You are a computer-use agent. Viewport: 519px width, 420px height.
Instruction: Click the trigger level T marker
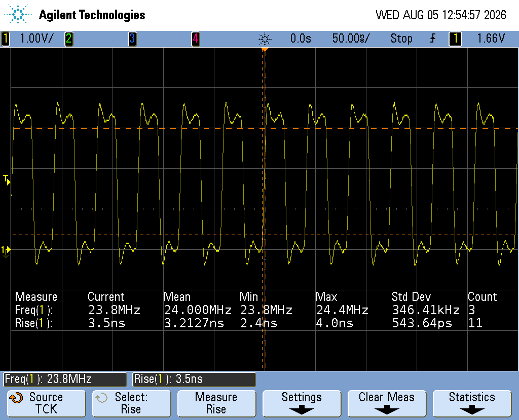point(7,180)
